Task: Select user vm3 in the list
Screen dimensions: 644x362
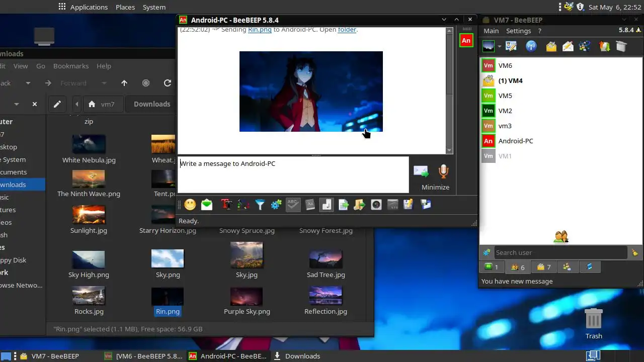Action: click(561, 126)
